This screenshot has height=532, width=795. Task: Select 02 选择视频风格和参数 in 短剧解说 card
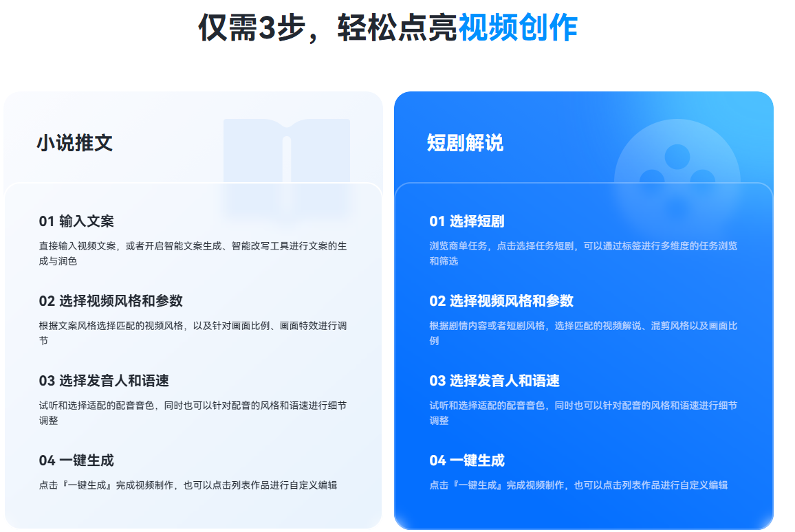point(501,301)
